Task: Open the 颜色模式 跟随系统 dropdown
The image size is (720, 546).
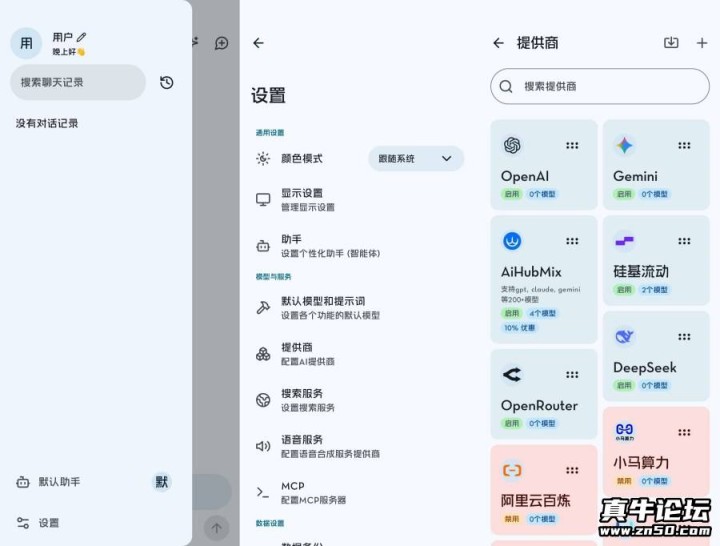Action: [x=415, y=158]
